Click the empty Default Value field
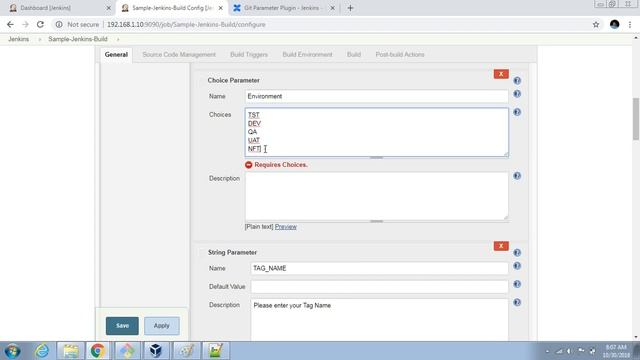 click(379, 287)
